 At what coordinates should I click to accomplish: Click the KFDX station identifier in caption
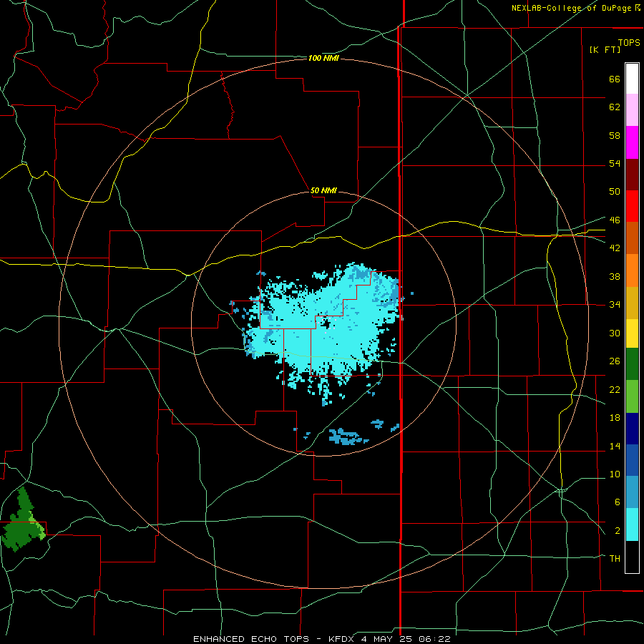coord(341,639)
